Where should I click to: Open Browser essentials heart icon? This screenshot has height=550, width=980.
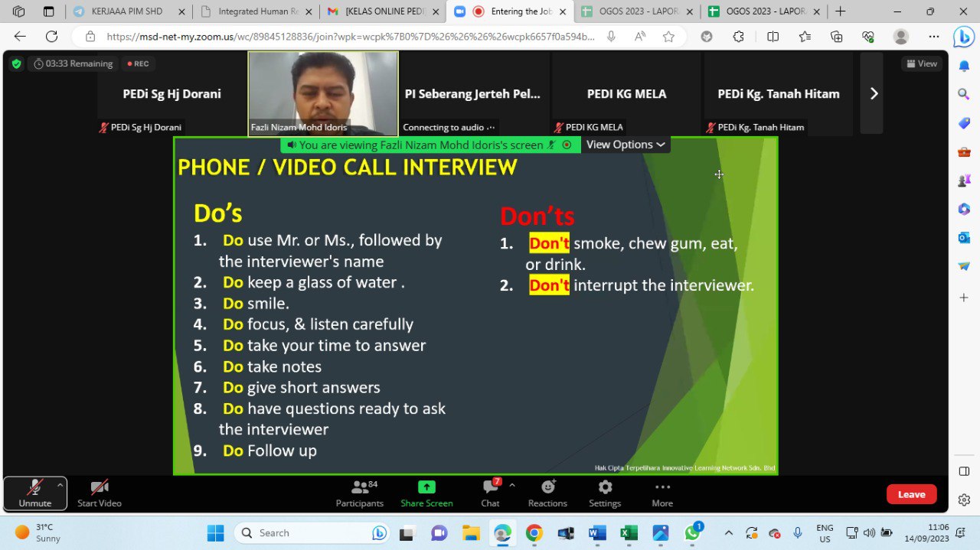[x=868, y=37]
